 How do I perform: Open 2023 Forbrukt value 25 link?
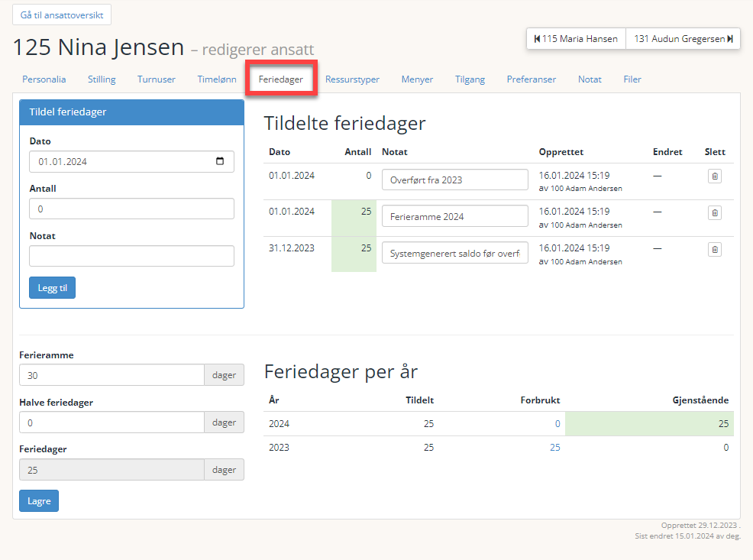tap(554, 448)
